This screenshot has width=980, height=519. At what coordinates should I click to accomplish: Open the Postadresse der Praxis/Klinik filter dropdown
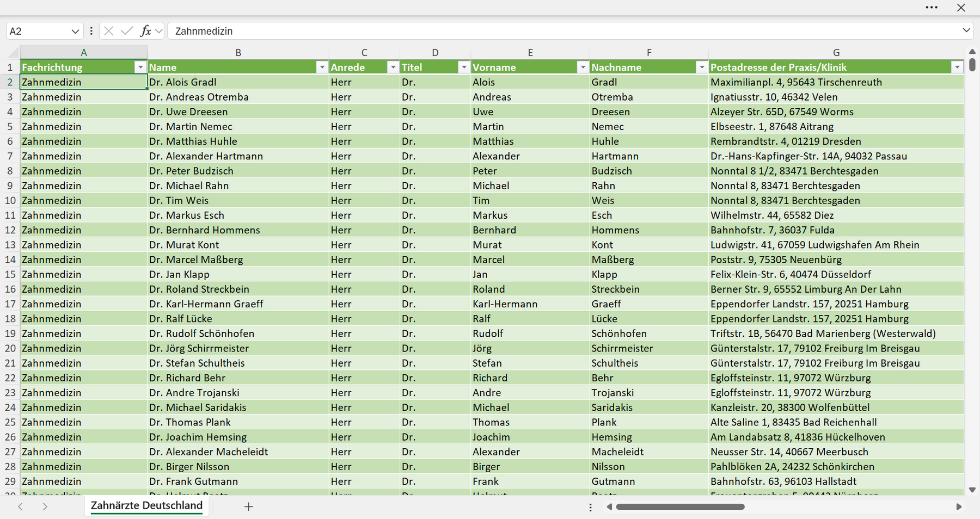[957, 67]
